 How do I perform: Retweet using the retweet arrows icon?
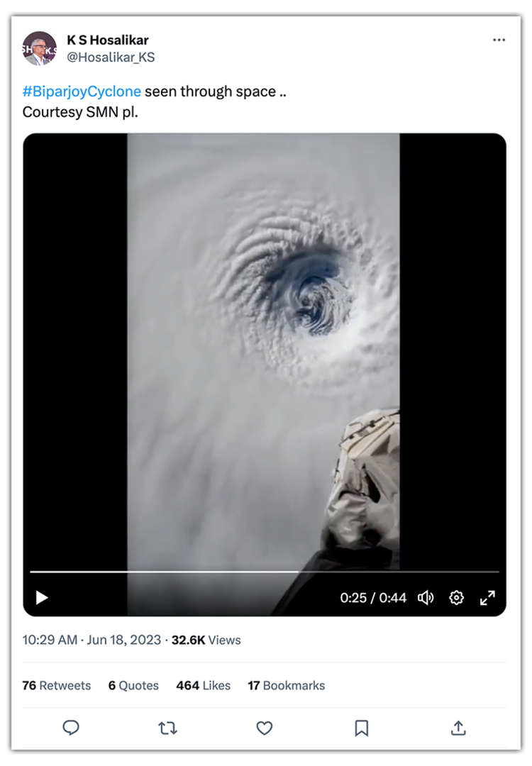167,728
